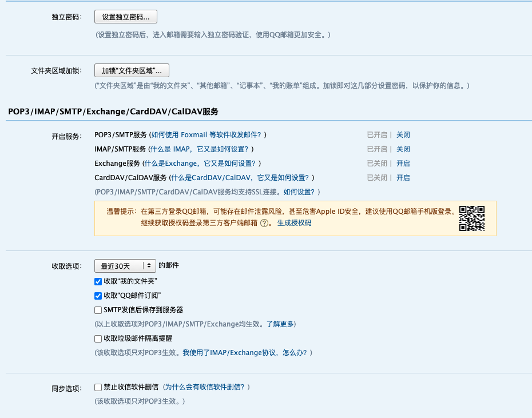Click the 同步选项 label
The width and height of the screenshot is (532, 418).
66,388
